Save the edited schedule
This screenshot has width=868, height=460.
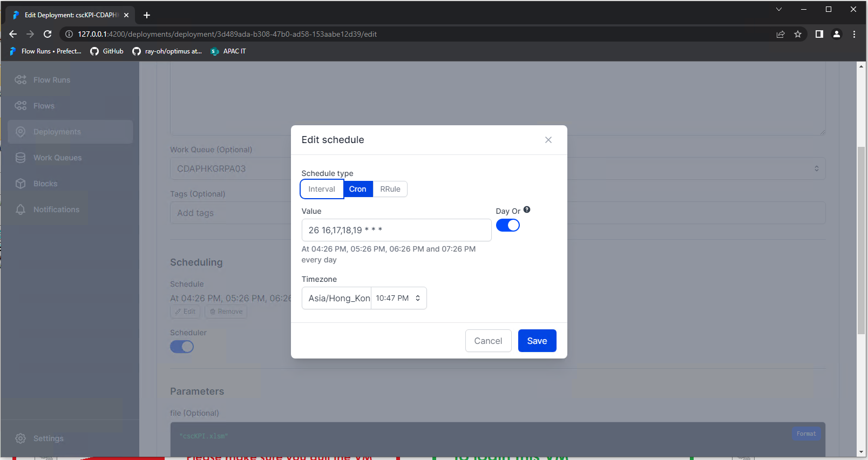pyautogui.click(x=537, y=341)
